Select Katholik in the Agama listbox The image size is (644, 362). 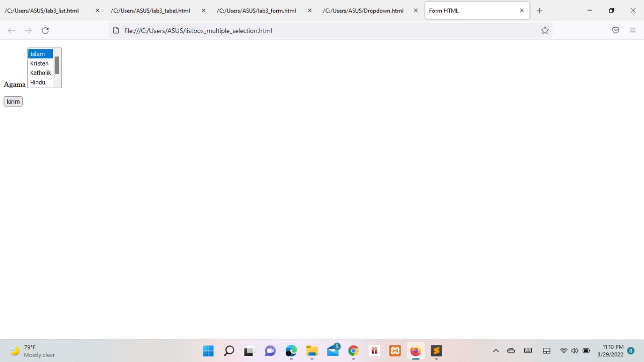(x=40, y=73)
